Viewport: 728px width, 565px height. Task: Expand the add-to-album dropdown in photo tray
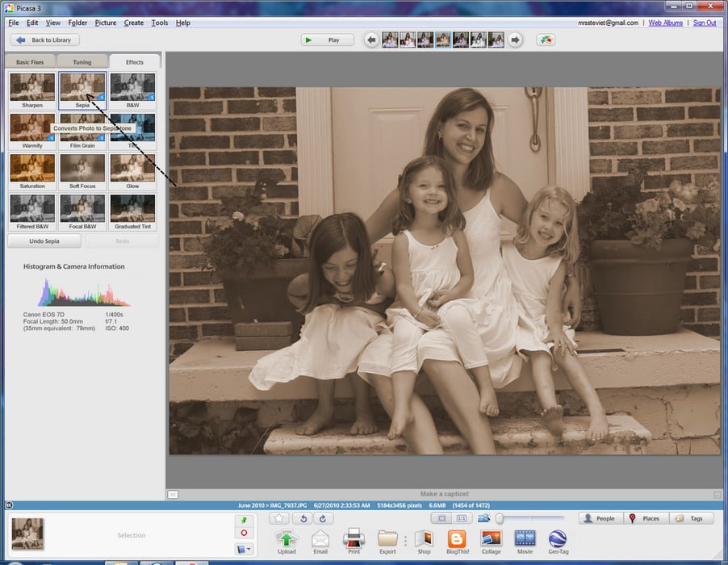click(244, 550)
